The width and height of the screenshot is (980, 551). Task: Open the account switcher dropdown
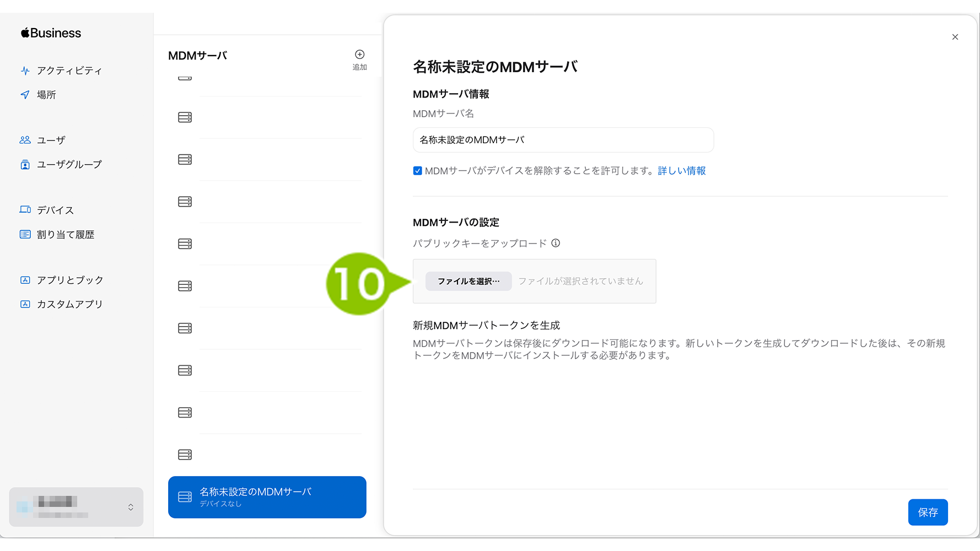coord(76,507)
